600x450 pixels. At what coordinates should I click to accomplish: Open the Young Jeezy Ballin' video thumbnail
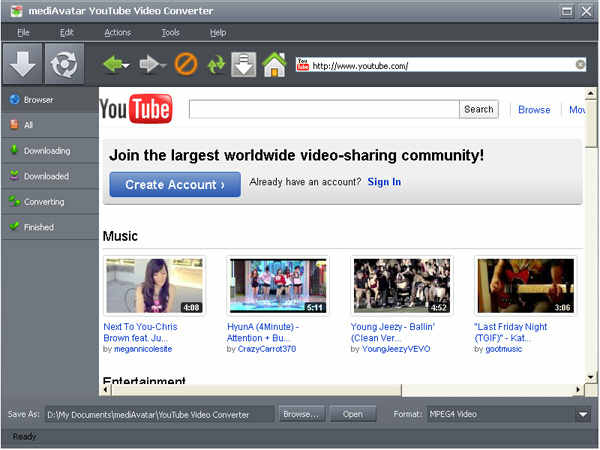pos(402,285)
